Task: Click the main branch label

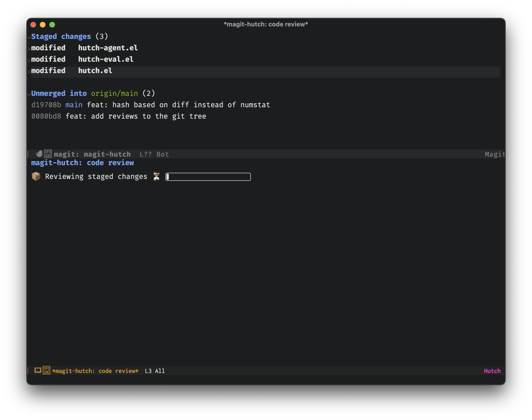Action: (x=74, y=105)
